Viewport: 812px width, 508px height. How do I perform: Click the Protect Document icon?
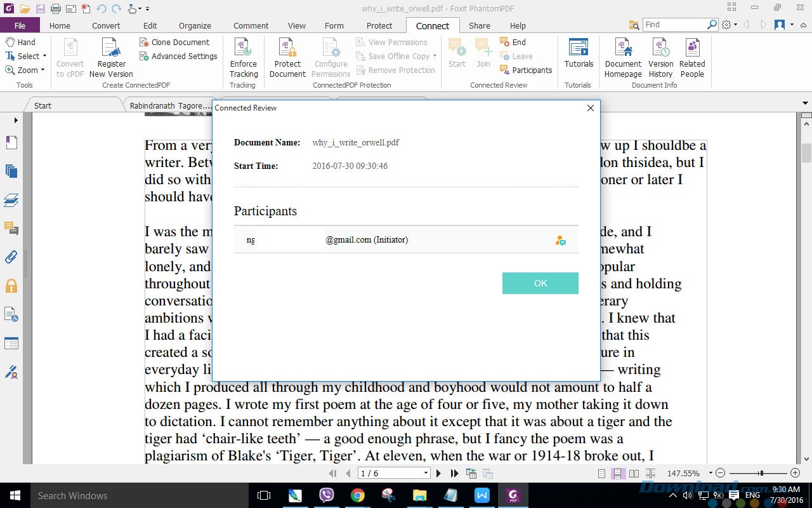[287, 50]
